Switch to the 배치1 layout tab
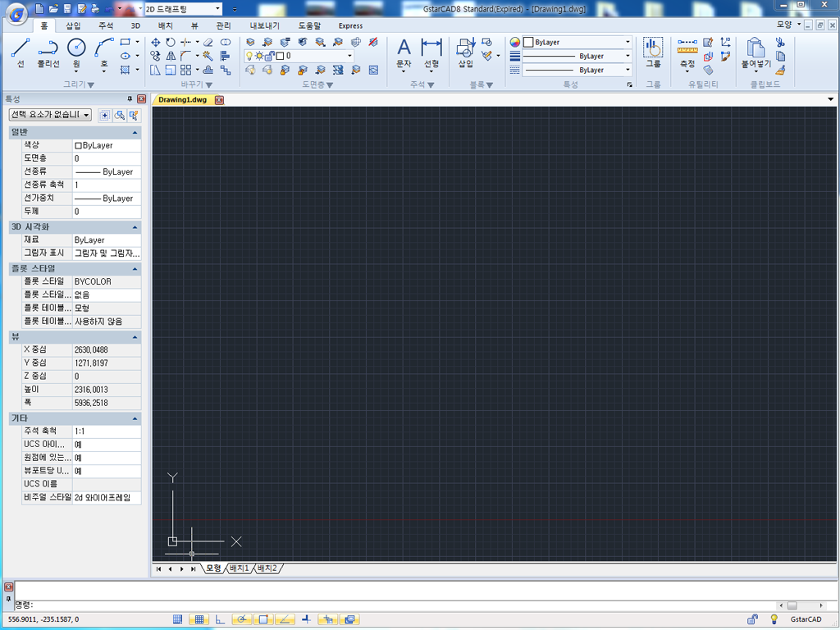This screenshot has height=630, width=840. [x=239, y=568]
